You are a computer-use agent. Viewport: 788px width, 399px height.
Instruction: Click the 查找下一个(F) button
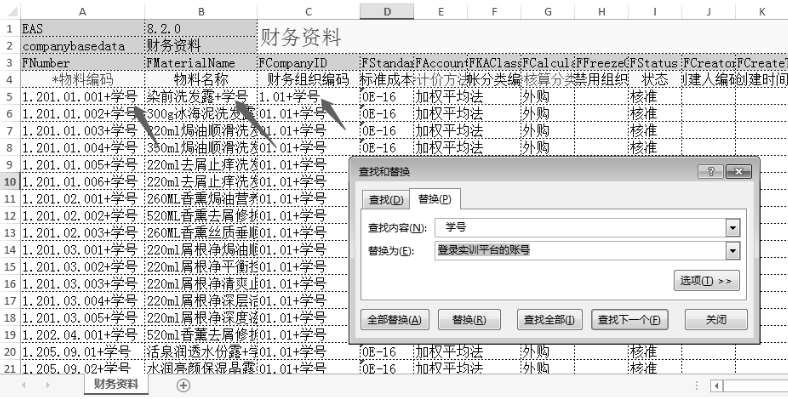click(x=630, y=320)
